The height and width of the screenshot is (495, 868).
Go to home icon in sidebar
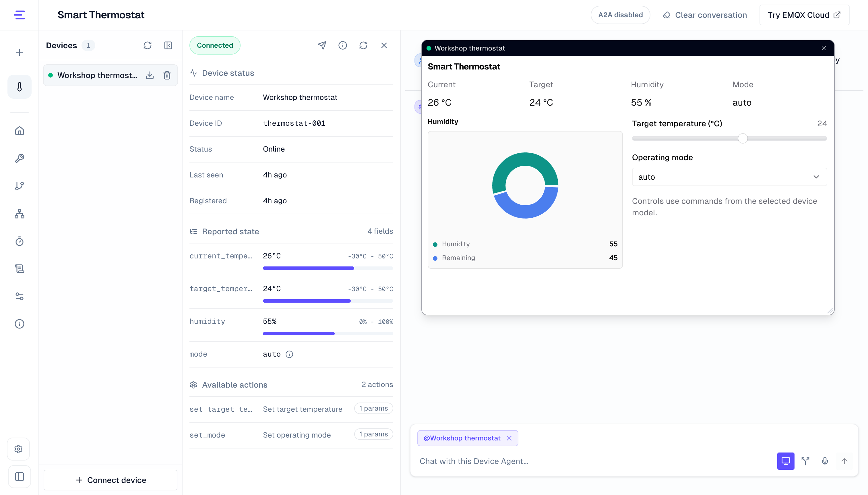tap(19, 131)
